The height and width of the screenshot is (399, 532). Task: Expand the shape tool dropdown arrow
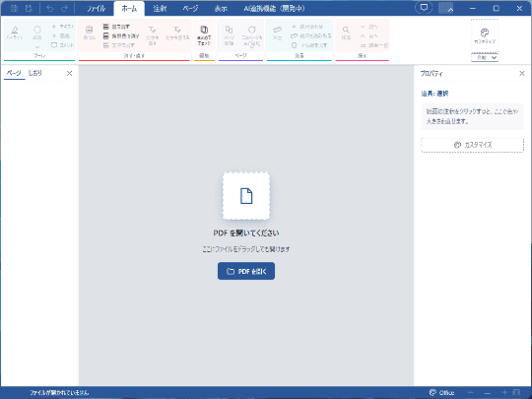click(x=37, y=47)
